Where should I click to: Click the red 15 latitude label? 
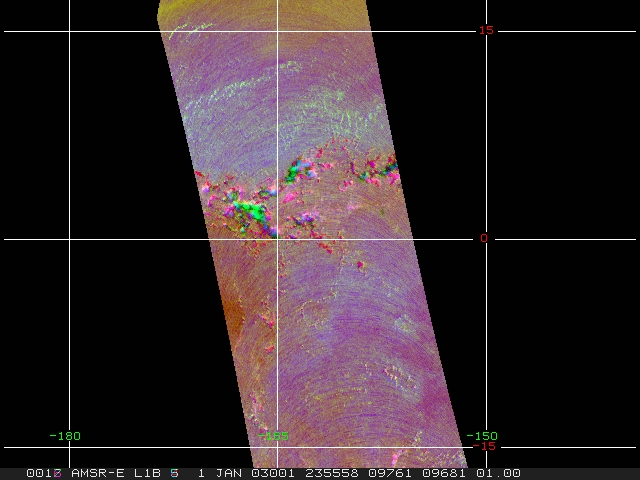(485, 30)
